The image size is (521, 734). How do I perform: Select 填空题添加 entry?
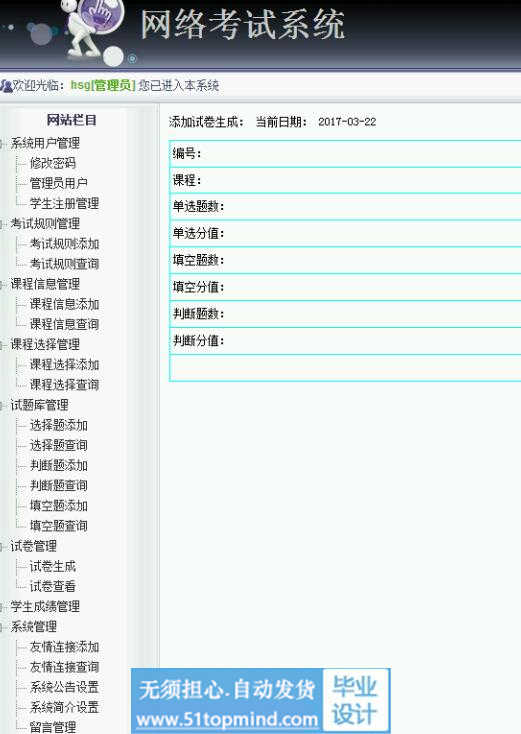coord(59,506)
